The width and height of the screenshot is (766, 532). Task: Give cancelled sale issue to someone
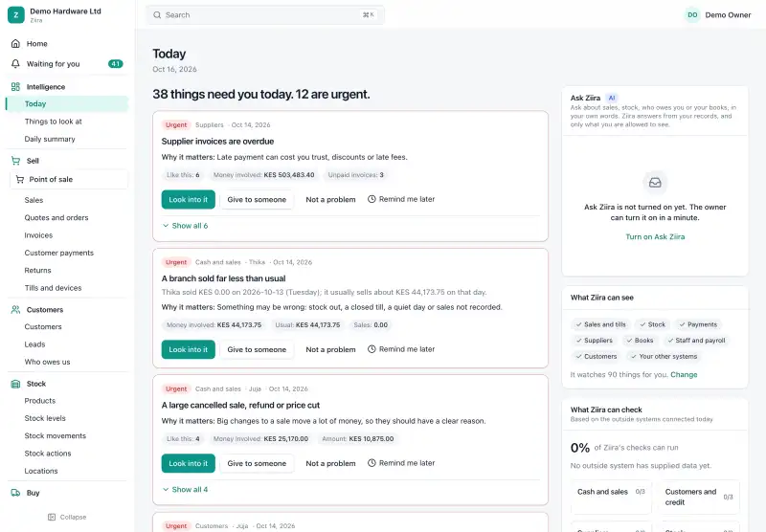coord(257,463)
